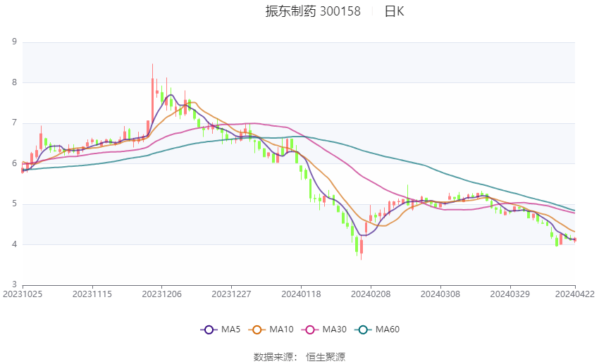Select the 20240208 date axis label
Image resolution: width=599 pixels, height=364 pixels.
pyautogui.click(x=371, y=294)
